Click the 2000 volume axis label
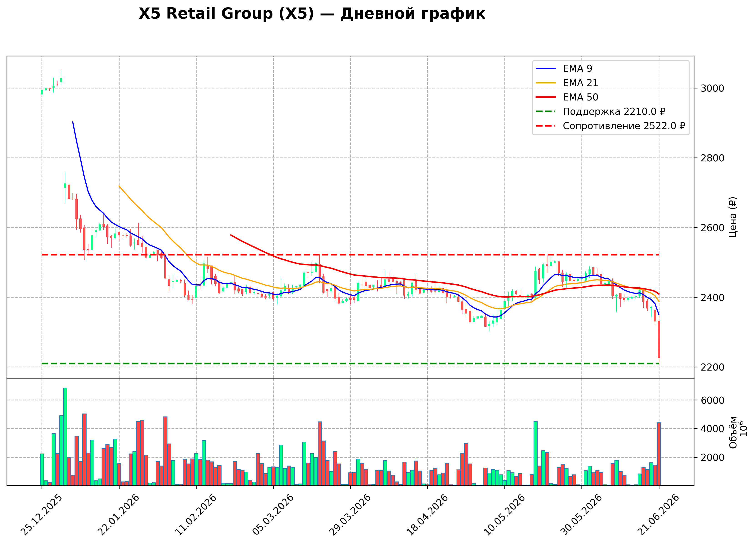The image size is (756, 544). click(x=712, y=457)
